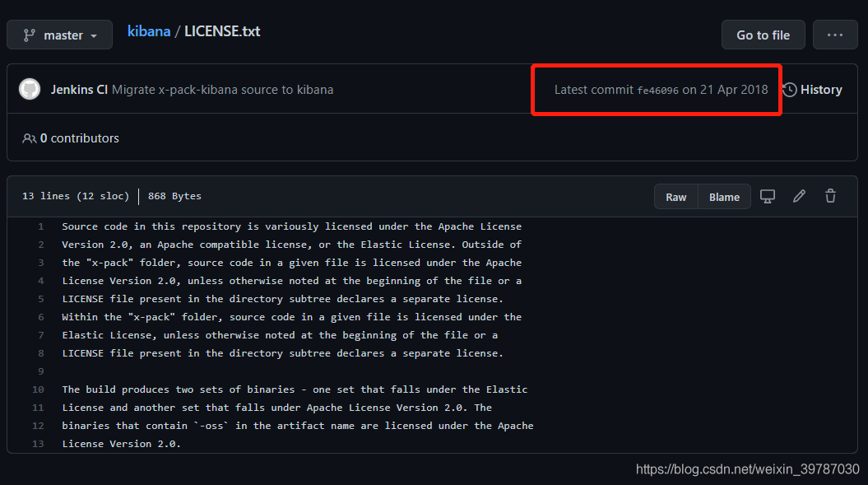Select line number 1 of LICENSE.txt
868x485 pixels.
click(41, 226)
